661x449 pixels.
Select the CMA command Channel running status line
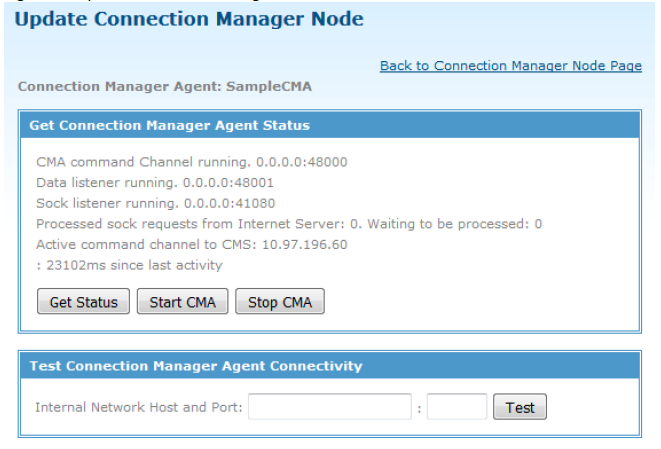[192, 162]
